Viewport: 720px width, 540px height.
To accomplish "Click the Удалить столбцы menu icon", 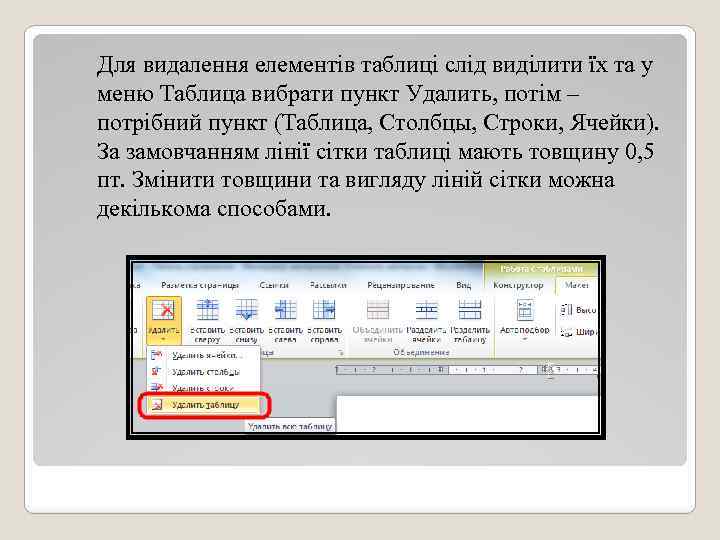I will pos(157,371).
